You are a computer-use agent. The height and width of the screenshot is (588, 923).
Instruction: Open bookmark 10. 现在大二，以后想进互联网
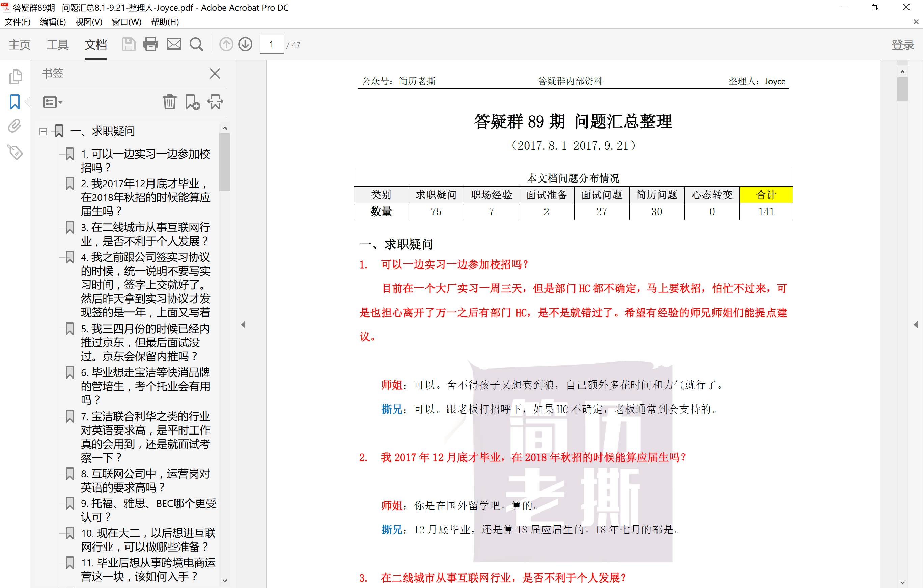click(148, 540)
